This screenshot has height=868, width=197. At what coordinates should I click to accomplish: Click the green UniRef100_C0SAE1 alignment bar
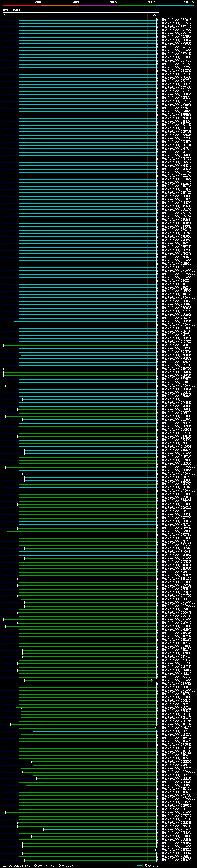click(x=80, y=345)
